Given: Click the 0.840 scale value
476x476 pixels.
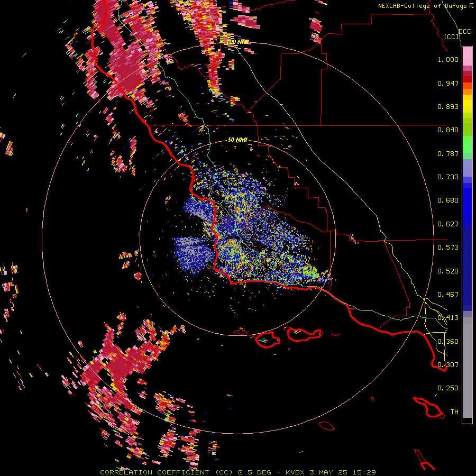Looking at the screenshot, I should [x=448, y=130].
